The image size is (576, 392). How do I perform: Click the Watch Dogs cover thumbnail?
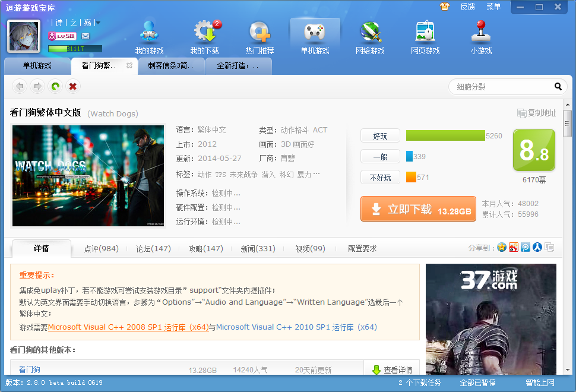pos(88,176)
